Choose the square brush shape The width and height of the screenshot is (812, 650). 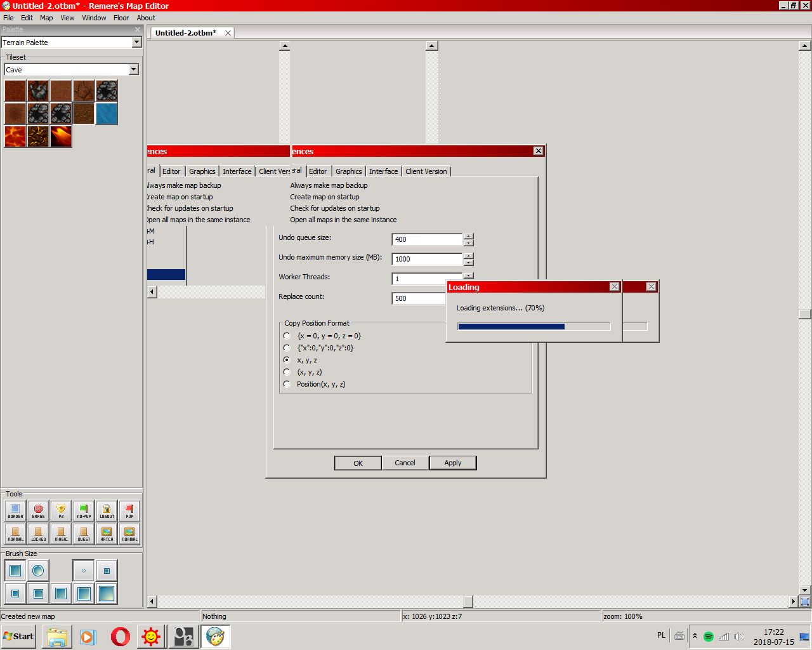click(x=15, y=571)
